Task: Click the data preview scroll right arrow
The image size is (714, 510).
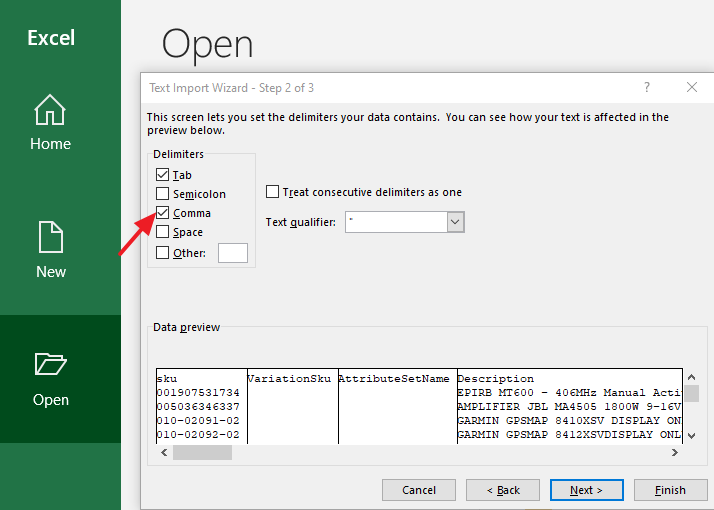Action: [x=675, y=453]
